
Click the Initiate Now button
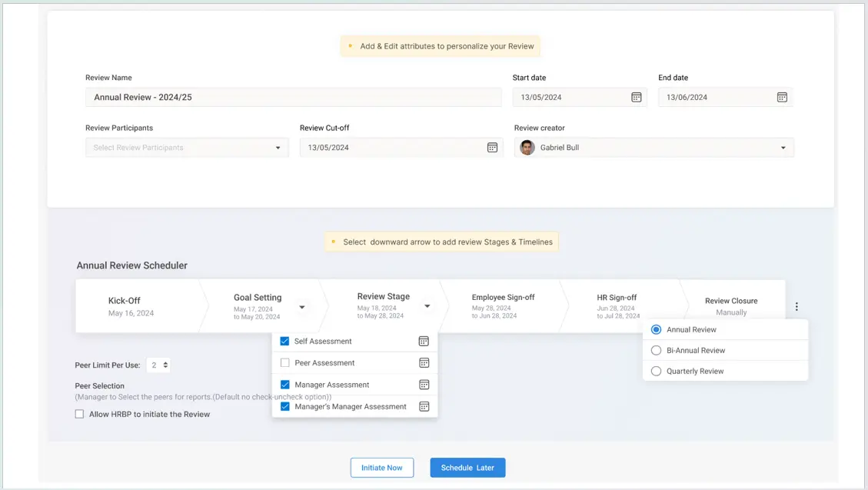click(x=382, y=468)
